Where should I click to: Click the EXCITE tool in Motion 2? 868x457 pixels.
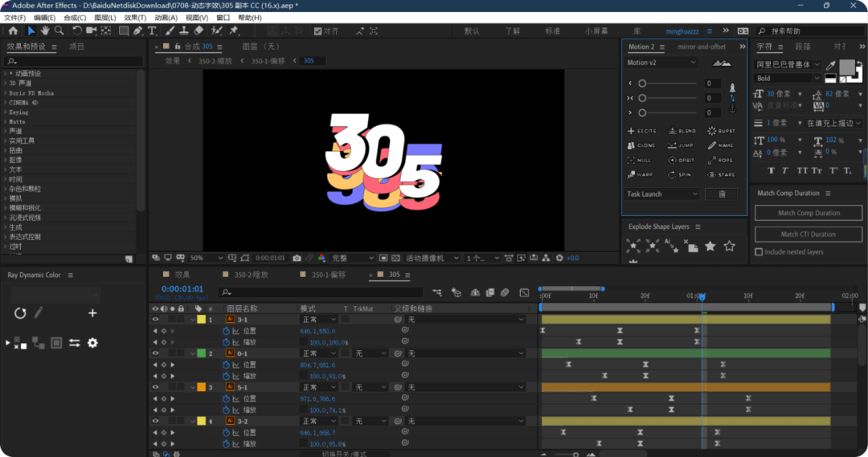pyautogui.click(x=642, y=131)
